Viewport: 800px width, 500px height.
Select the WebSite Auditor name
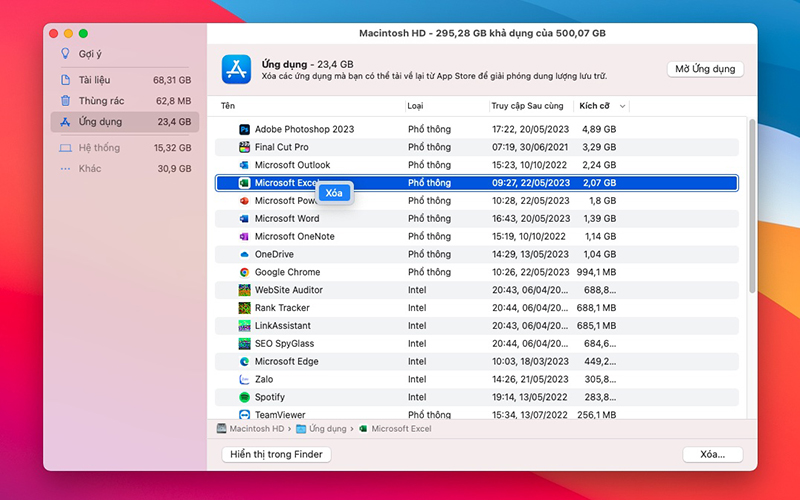289,290
